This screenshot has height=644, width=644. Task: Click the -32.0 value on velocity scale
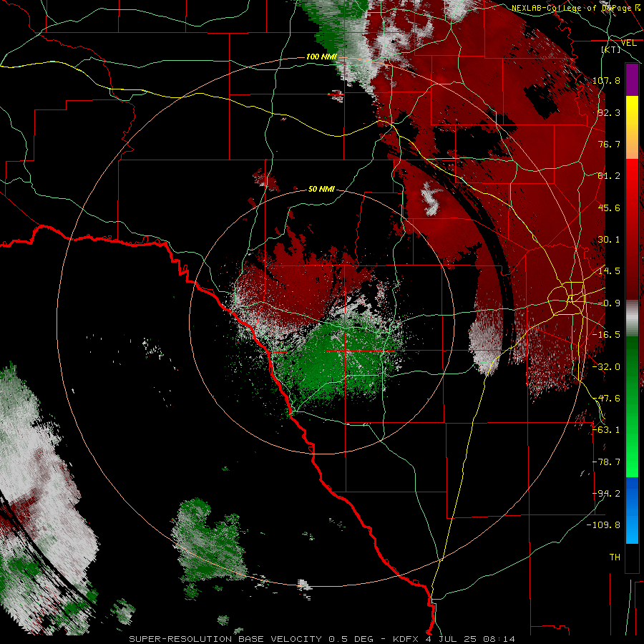(x=606, y=367)
